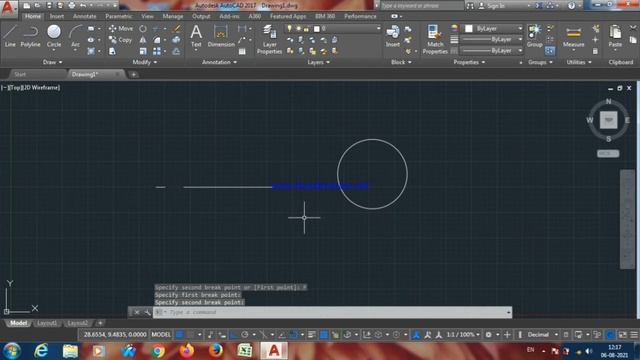Image resolution: width=640 pixels, height=360 pixels.
Task: Expand the Annotation panel
Action: pos(220,62)
